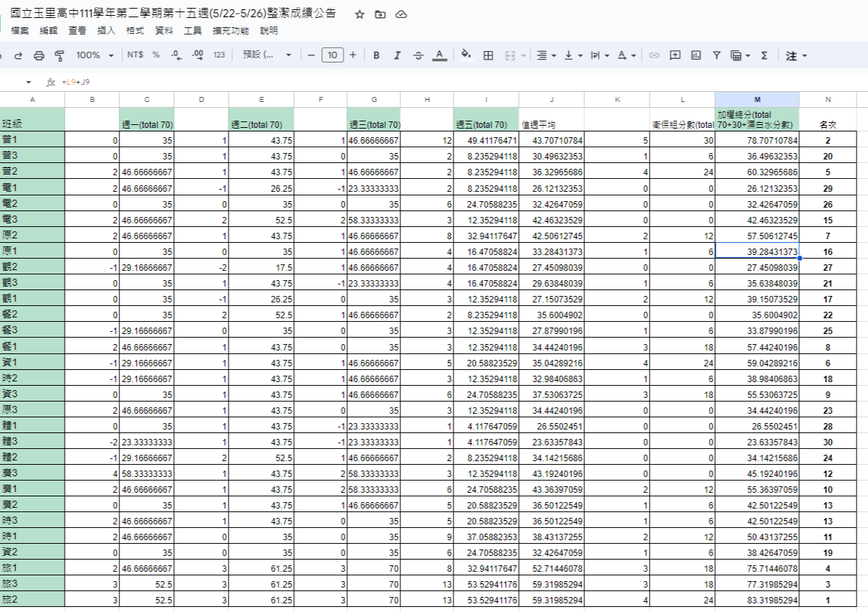Toggle italic formatting
Screen dimensions: 868x612
pos(397,55)
